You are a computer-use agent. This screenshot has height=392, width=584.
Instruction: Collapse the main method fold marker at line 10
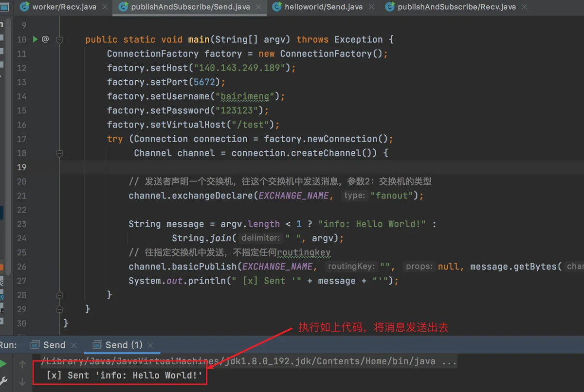pyautogui.click(x=59, y=40)
